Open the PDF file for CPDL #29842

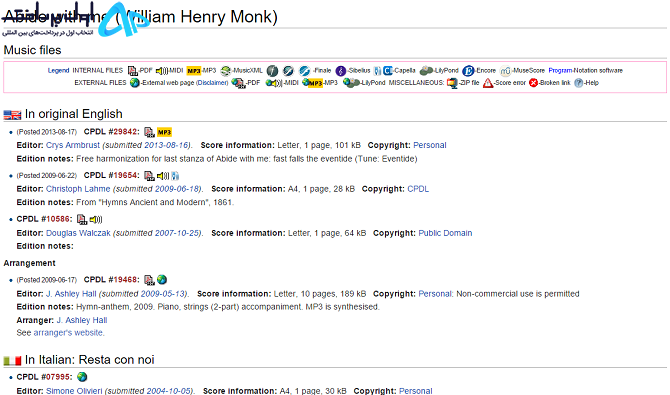point(149,132)
